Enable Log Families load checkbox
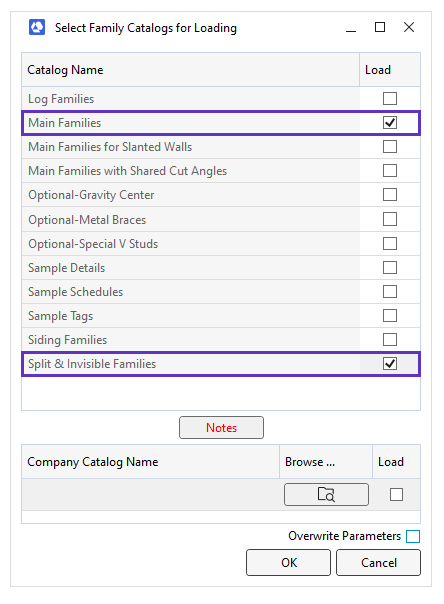 390,99
